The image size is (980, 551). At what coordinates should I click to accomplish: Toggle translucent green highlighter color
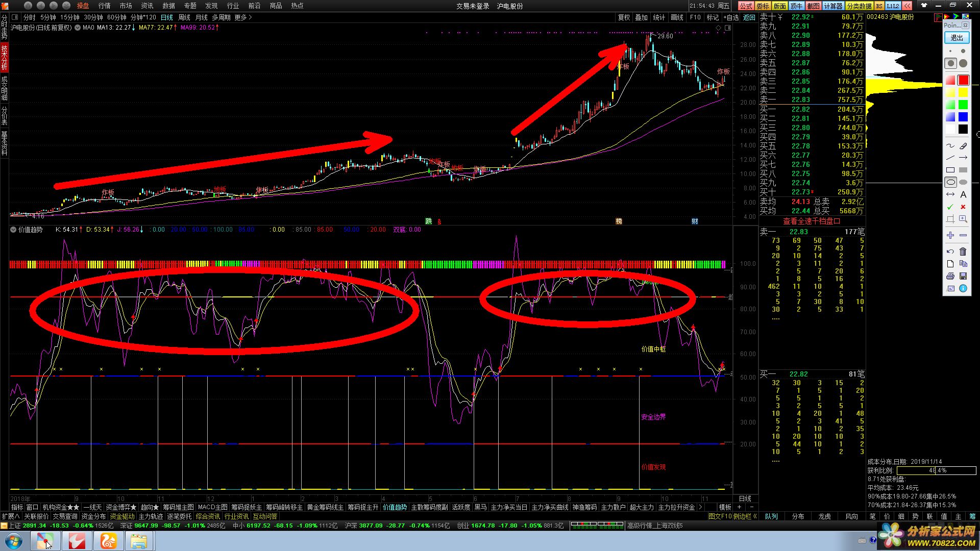950,105
